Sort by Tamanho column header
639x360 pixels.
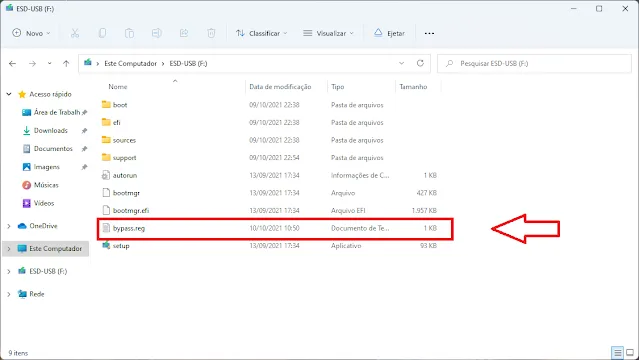pyautogui.click(x=413, y=87)
